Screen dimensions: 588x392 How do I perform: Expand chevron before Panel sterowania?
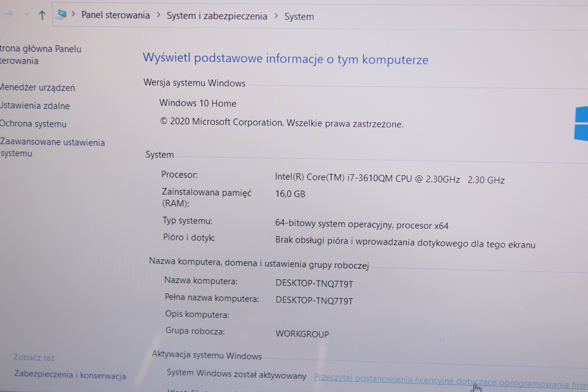(x=73, y=14)
